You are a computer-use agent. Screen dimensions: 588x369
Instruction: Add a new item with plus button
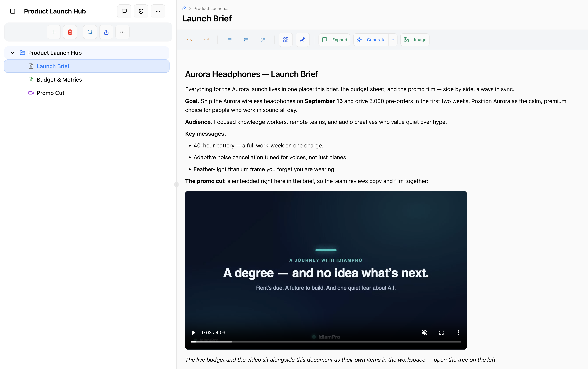pos(54,32)
